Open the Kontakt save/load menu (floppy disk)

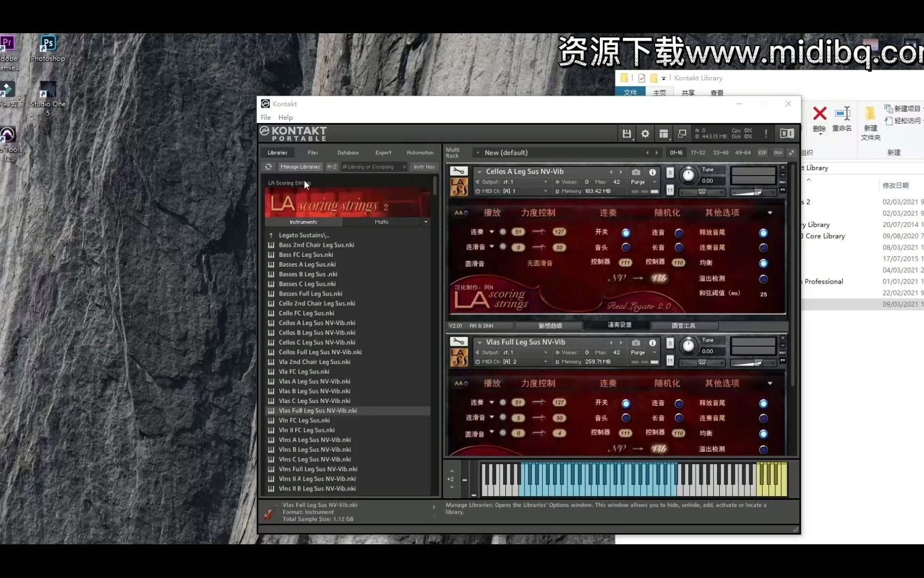[x=627, y=134]
